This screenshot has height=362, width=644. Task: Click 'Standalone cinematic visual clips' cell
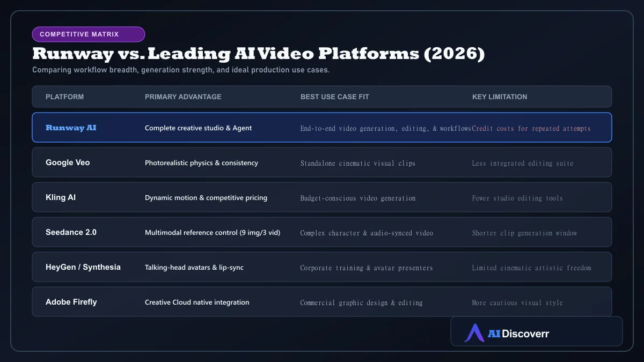(358, 164)
